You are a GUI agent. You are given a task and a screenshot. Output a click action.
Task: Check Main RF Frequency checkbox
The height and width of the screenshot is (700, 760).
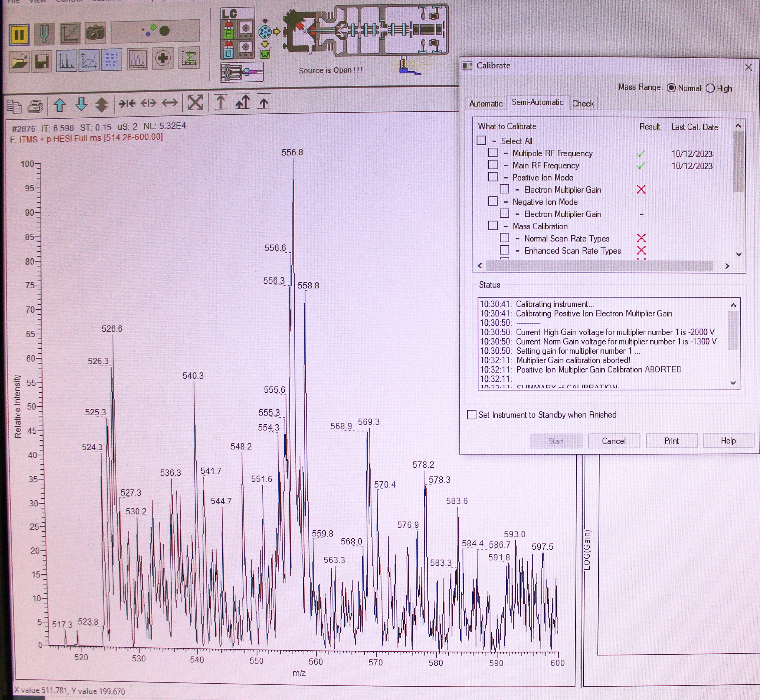pyautogui.click(x=493, y=165)
